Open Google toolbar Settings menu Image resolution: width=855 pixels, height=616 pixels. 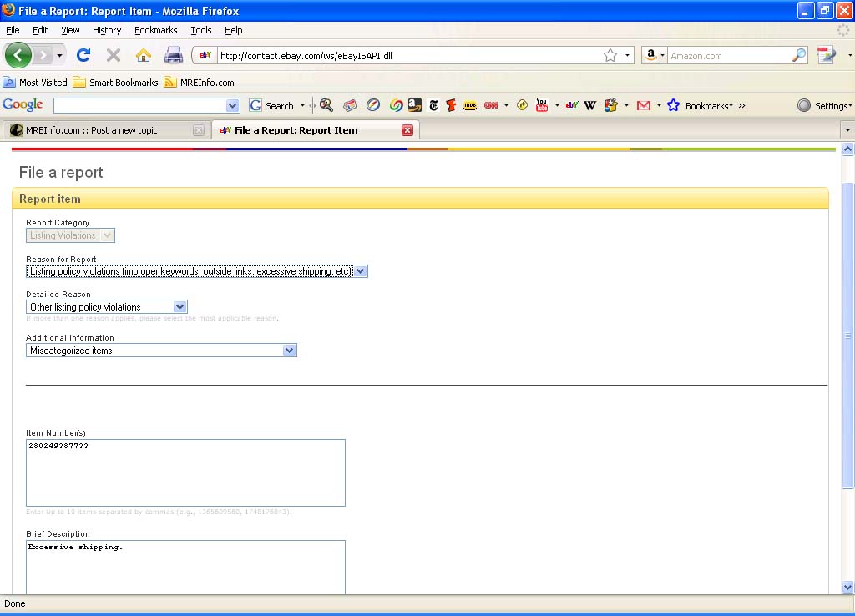click(x=824, y=106)
